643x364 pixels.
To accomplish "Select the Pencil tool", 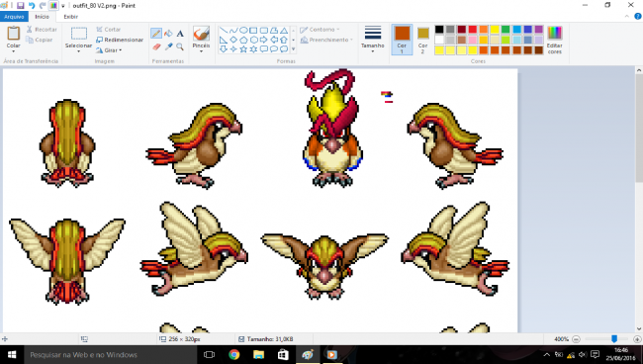I will click(156, 34).
